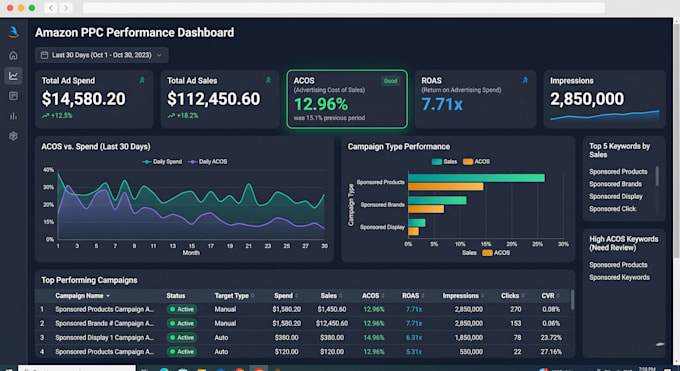
Task: Sort table by Target Type column
Action: 234,296
